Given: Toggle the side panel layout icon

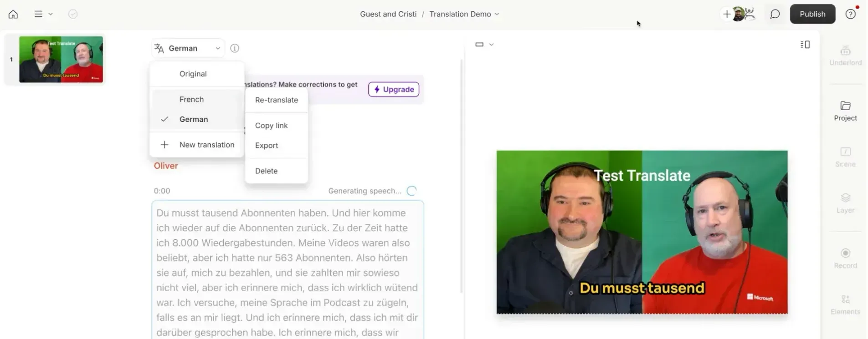Looking at the screenshot, I should click(x=805, y=45).
